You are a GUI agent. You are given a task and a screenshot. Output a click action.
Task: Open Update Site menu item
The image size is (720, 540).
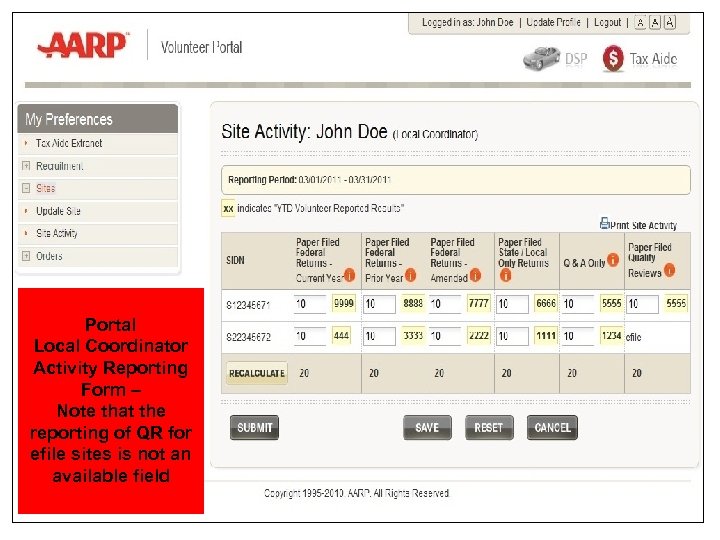[58, 211]
